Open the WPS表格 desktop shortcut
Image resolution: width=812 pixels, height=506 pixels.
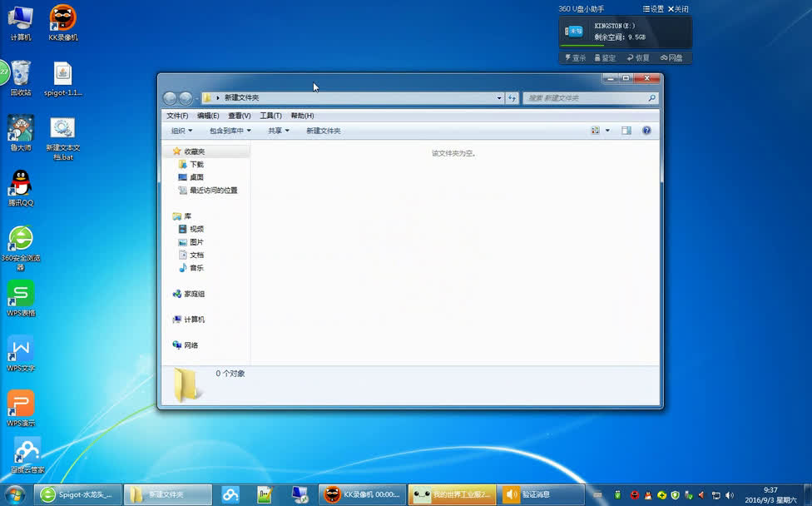click(x=21, y=298)
